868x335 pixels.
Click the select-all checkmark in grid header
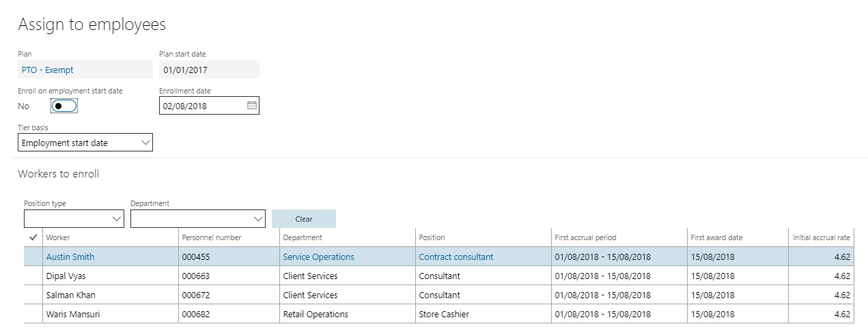point(33,237)
